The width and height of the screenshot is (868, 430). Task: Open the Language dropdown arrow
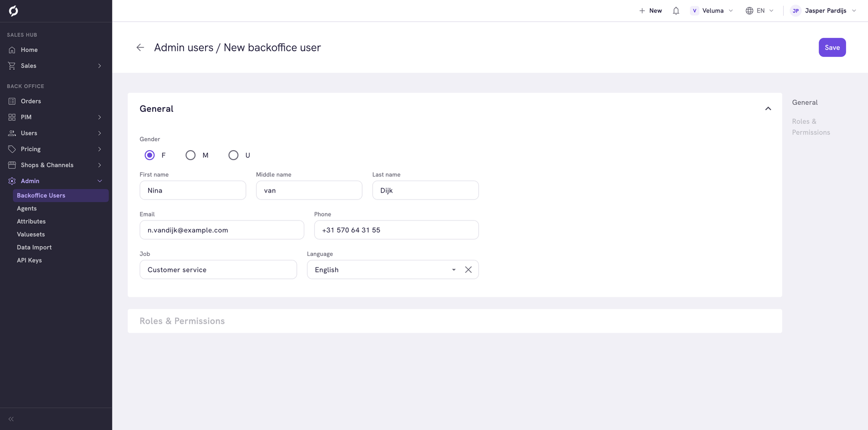coord(454,270)
